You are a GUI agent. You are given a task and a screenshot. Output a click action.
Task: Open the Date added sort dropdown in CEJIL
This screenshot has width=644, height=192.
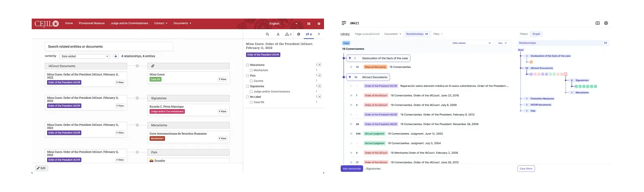coord(85,56)
